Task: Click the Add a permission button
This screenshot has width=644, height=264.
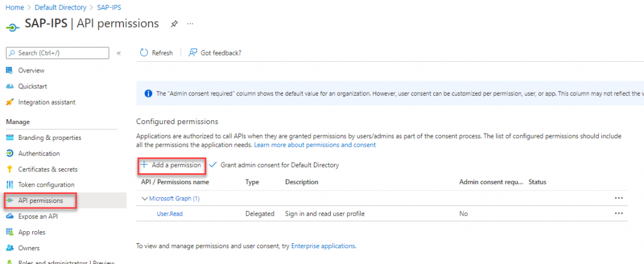Action: (x=171, y=165)
